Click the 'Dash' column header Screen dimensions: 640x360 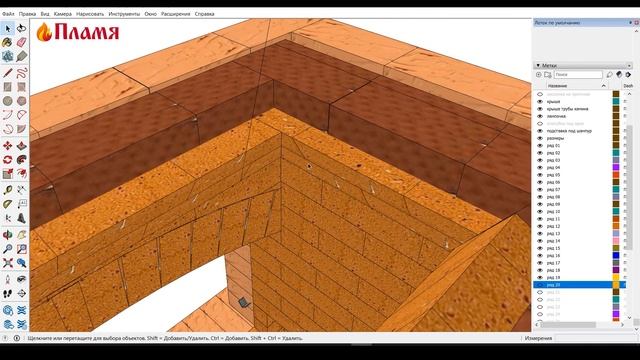point(628,86)
